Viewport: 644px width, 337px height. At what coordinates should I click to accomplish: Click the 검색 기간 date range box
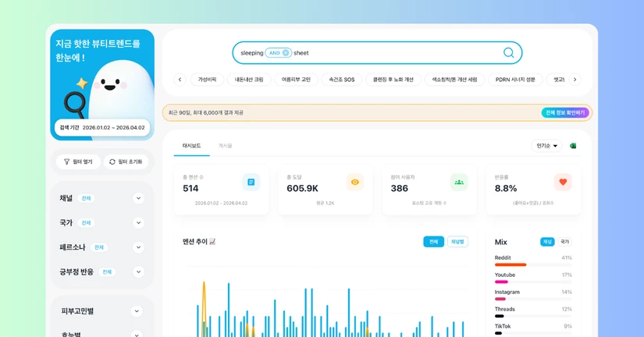coord(102,128)
